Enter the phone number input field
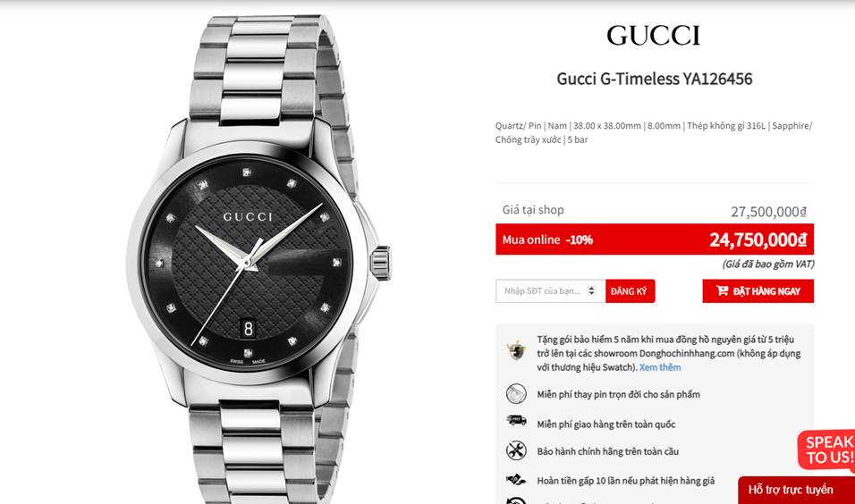Screen dimensions: 855x504 [543, 291]
